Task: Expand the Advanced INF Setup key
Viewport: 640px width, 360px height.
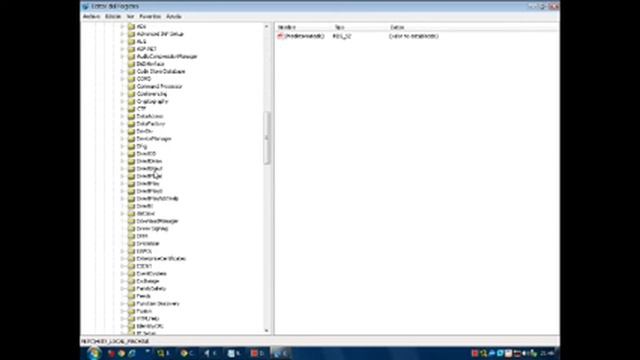Action: click(122, 34)
